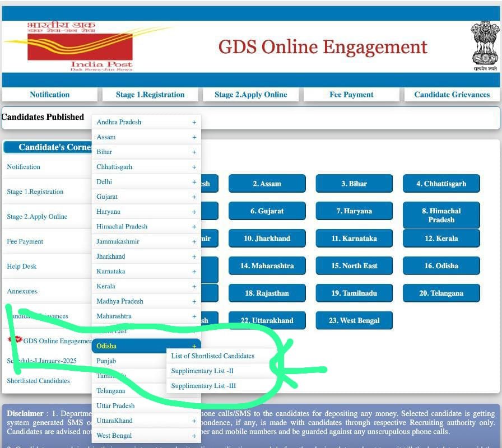Expand Madhya Pradesh plus icon in dropdown
The width and height of the screenshot is (502, 448).
[194, 301]
